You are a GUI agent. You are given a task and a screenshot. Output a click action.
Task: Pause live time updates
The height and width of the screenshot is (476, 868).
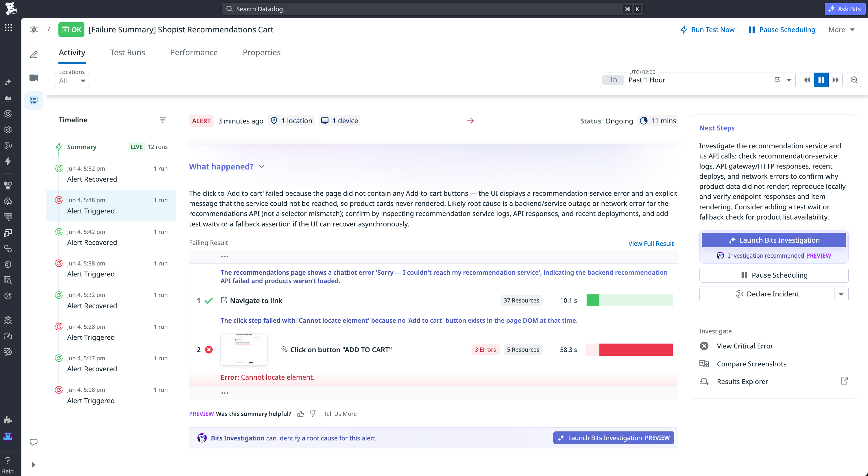pos(821,80)
